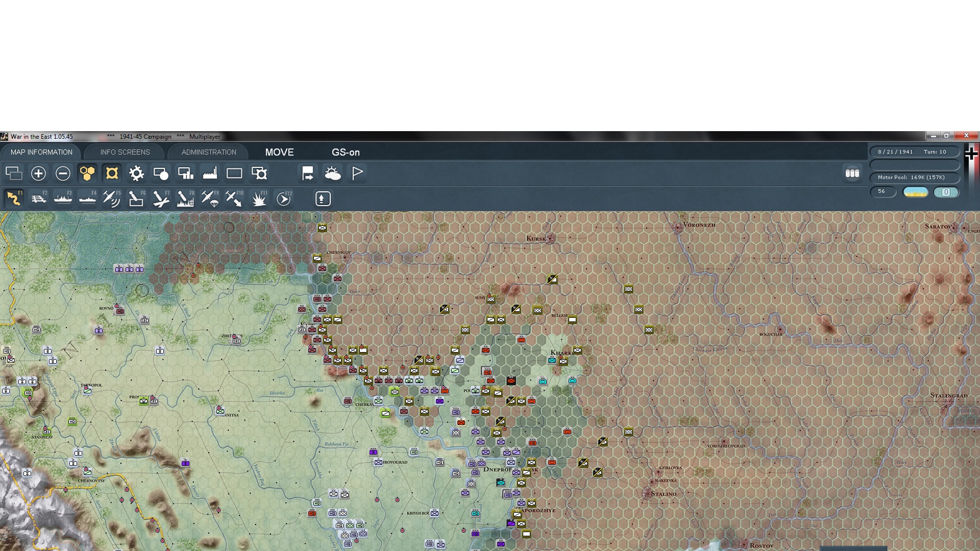Viewport: 980px width, 551px height.
Task: Click the MOVE mode label
Action: click(279, 152)
